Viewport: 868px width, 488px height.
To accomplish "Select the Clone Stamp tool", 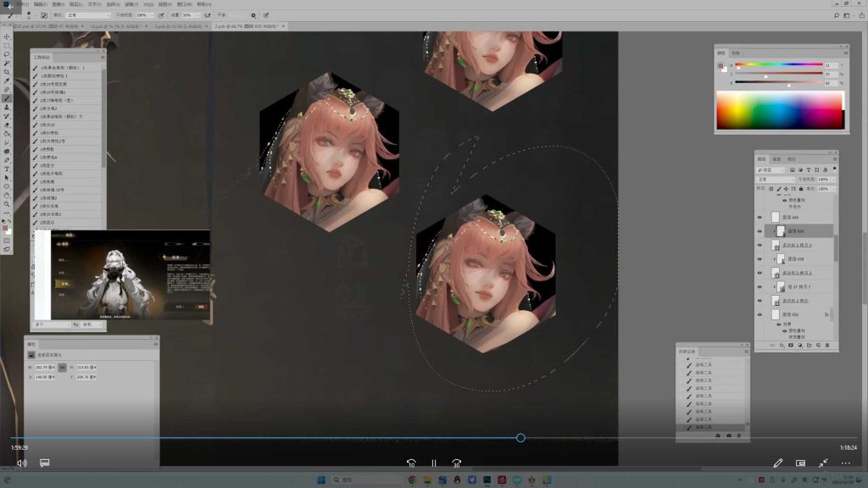I will pyautogui.click(x=7, y=108).
